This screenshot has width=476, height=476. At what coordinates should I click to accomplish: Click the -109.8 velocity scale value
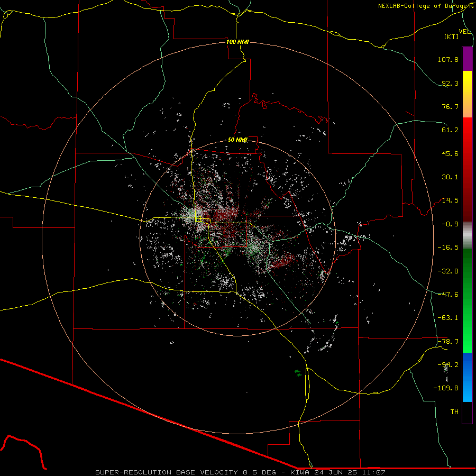[446, 388]
